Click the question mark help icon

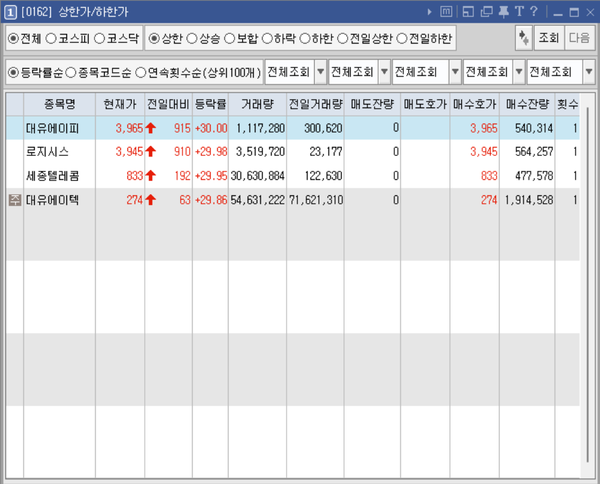[x=534, y=11]
